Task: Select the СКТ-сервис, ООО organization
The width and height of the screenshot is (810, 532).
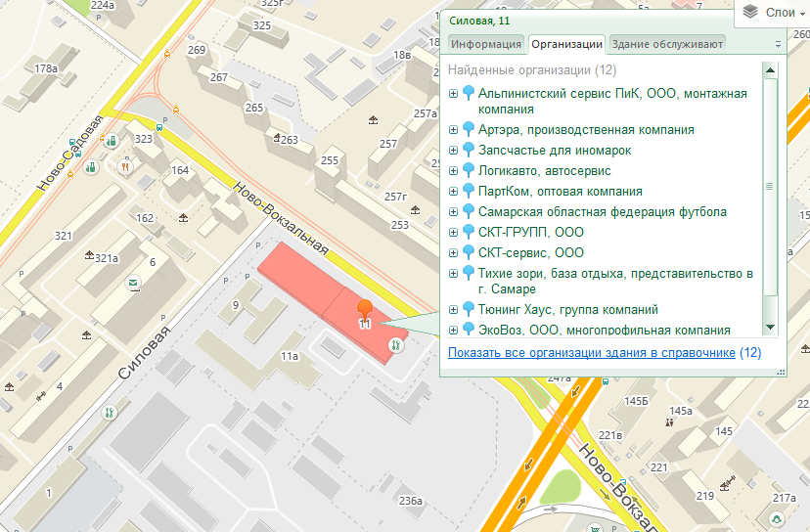Action: tap(531, 252)
